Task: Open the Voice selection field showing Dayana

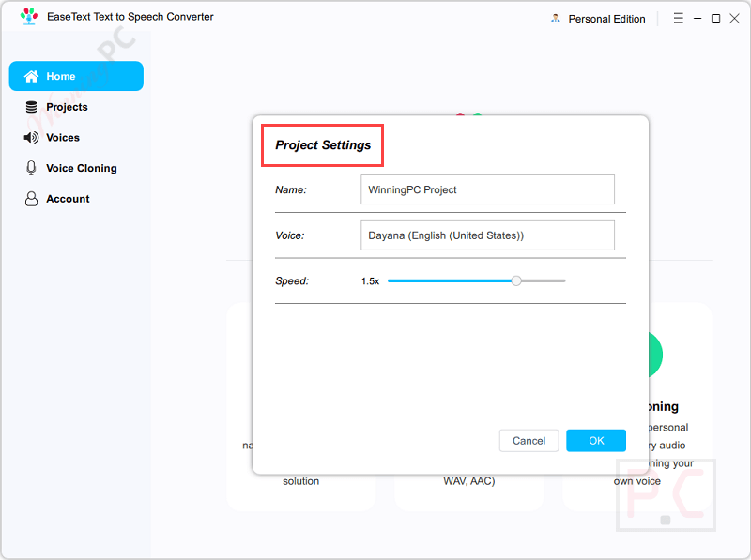Action: (x=487, y=235)
